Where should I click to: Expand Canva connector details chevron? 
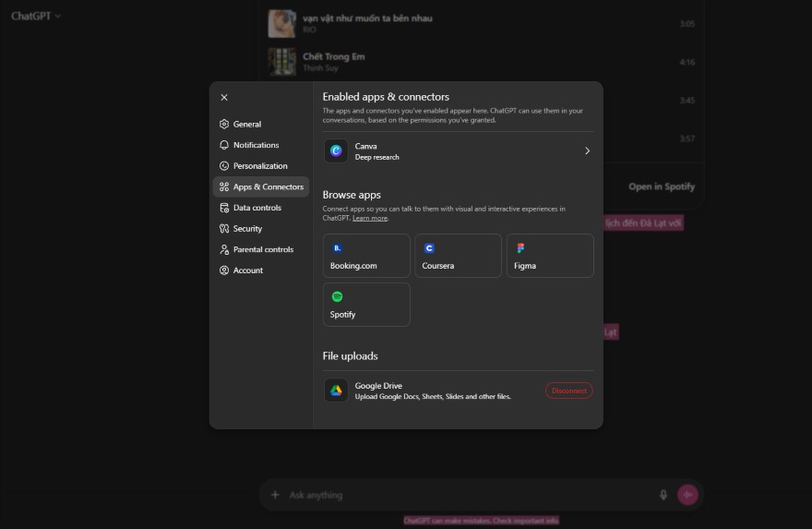click(587, 150)
